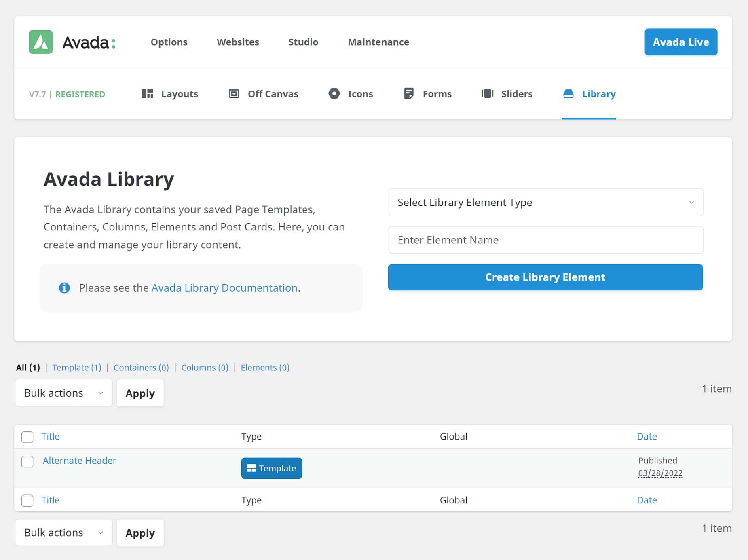Filter by Containers (0)
Viewport: 748px width, 560px height.
pyautogui.click(x=141, y=368)
